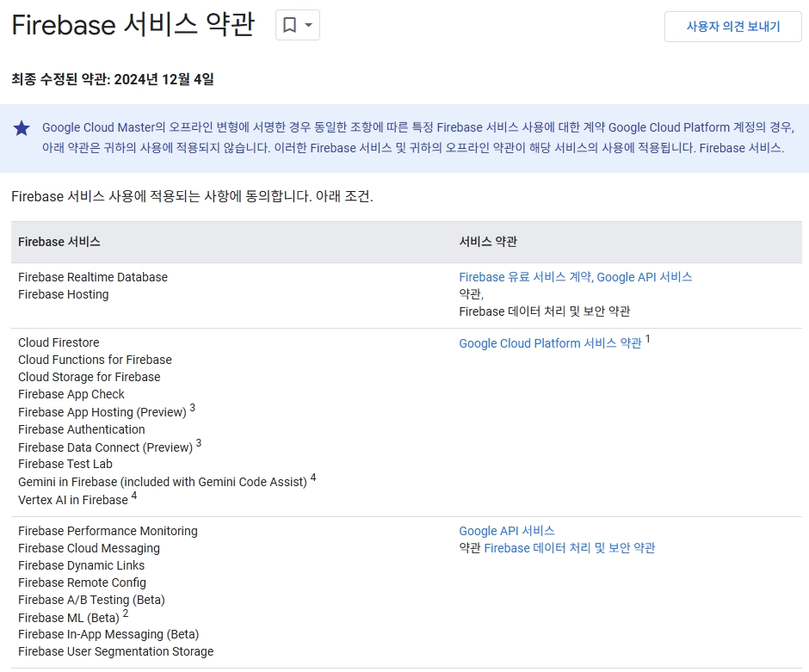The width and height of the screenshot is (809, 672).
Task: Click footnote 3 next to Firebase Data Connect (Preview)
Action: [x=199, y=442]
